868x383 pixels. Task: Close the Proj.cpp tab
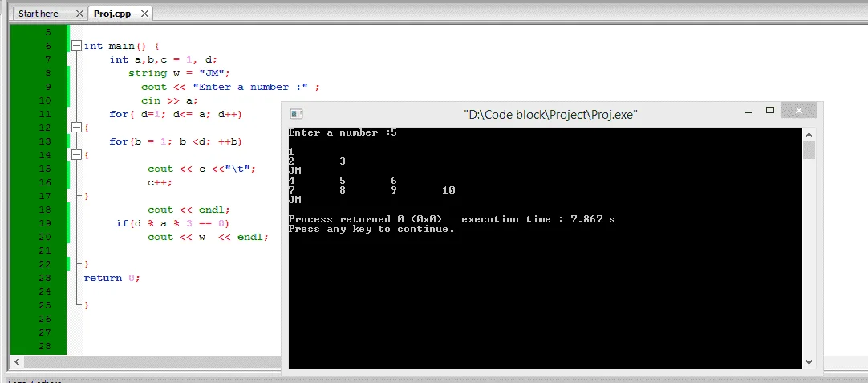tap(145, 14)
